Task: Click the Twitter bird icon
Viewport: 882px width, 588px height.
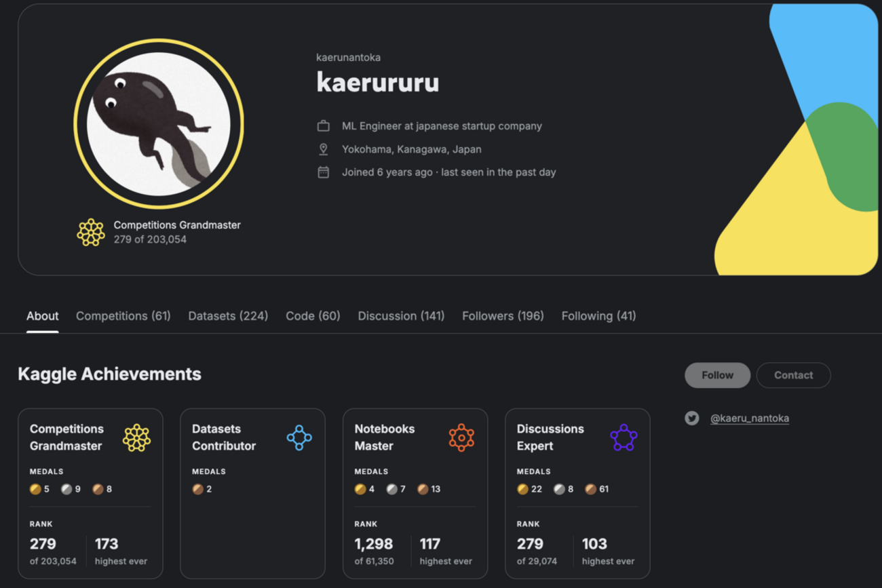Action: [692, 418]
